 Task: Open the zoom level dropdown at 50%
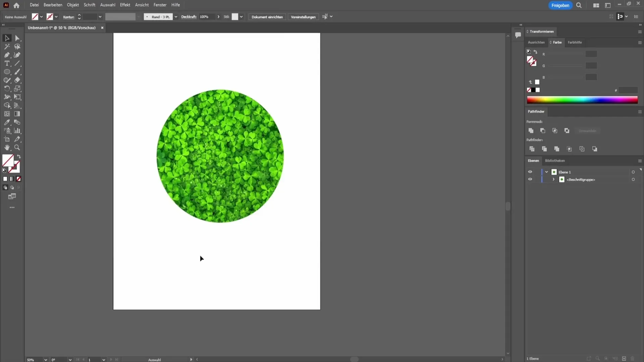point(46,360)
